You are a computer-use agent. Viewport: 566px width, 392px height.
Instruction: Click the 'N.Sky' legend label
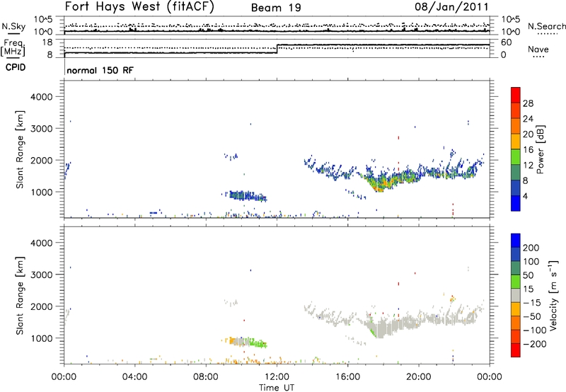(13, 26)
